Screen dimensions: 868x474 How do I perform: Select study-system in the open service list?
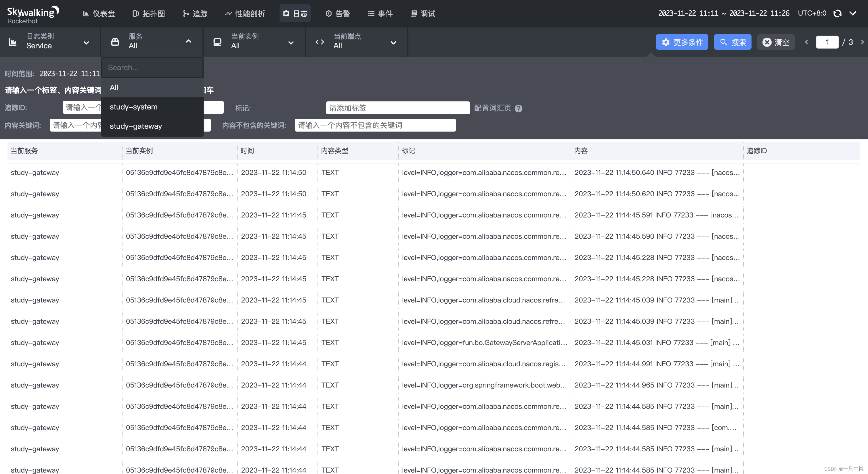(133, 107)
